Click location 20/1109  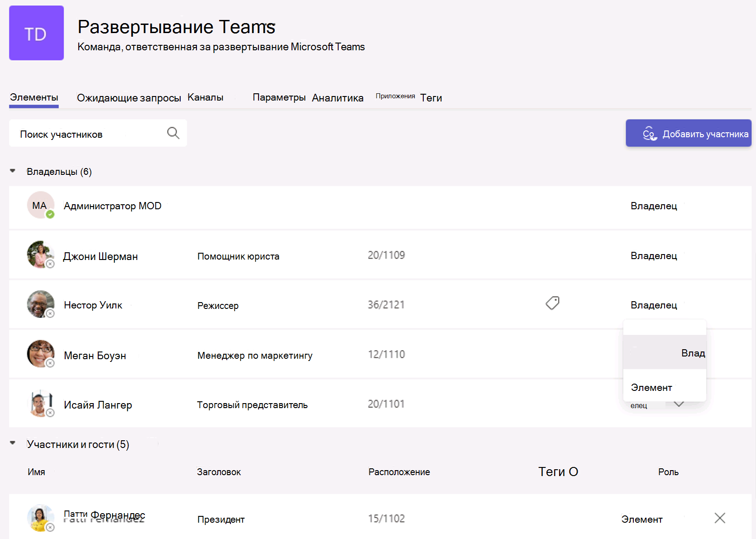tap(386, 255)
